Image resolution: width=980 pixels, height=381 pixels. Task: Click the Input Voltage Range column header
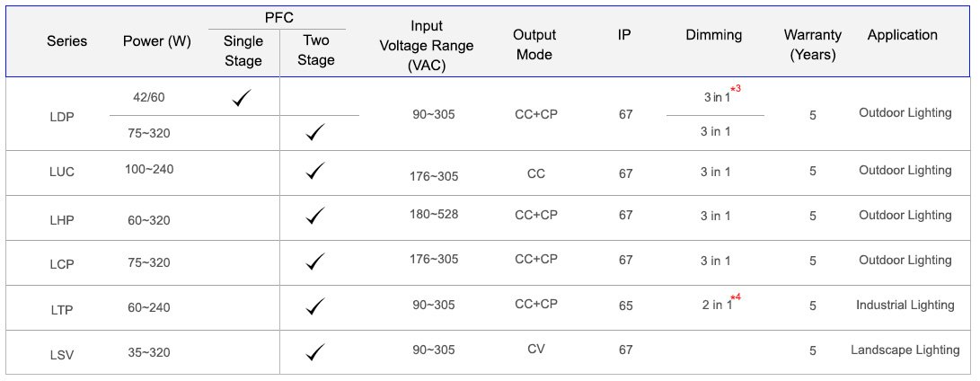pos(427,46)
